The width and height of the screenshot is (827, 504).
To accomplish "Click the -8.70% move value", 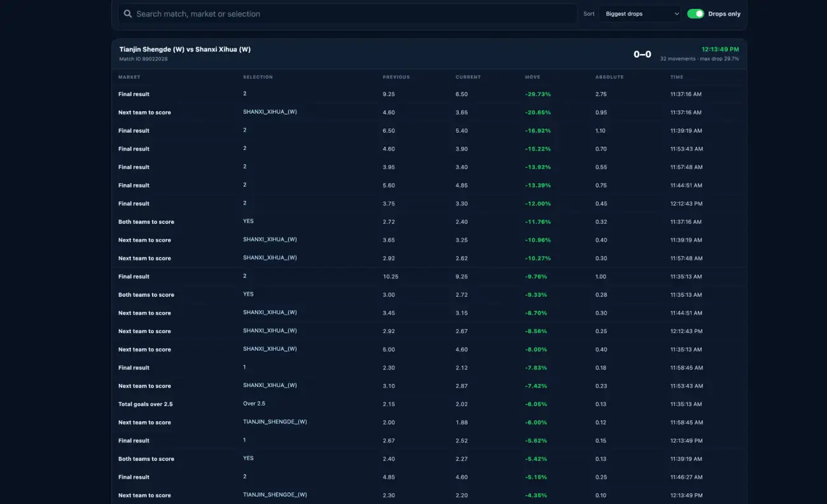I will (x=536, y=313).
